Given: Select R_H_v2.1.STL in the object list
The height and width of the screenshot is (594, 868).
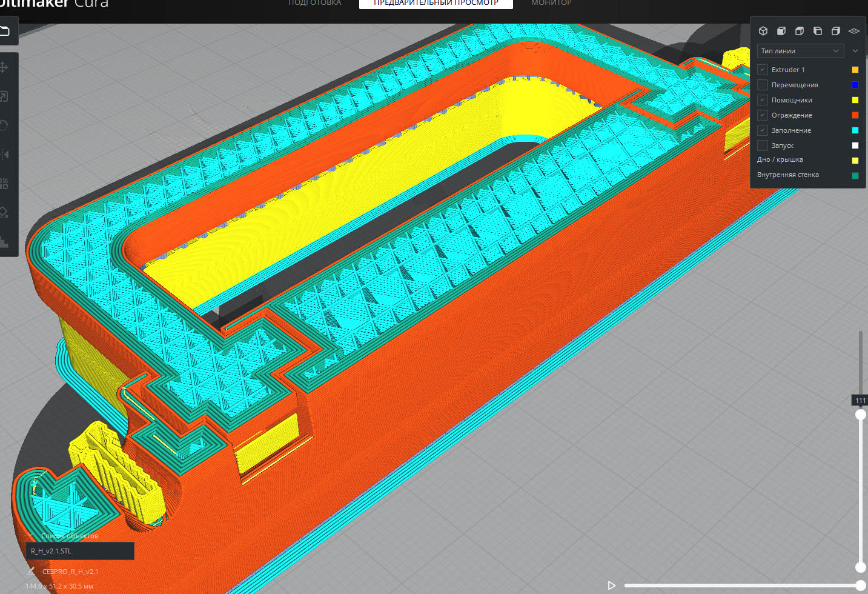Looking at the screenshot, I should coord(80,551).
